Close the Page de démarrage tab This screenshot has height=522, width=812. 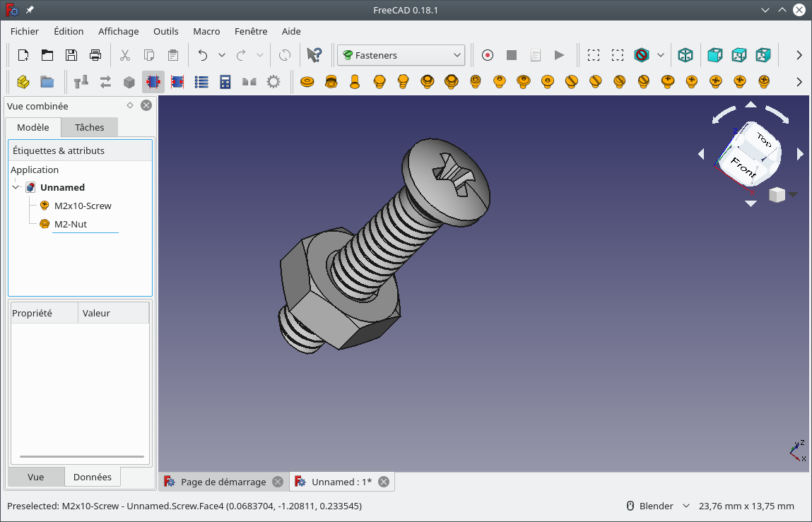click(x=278, y=482)
